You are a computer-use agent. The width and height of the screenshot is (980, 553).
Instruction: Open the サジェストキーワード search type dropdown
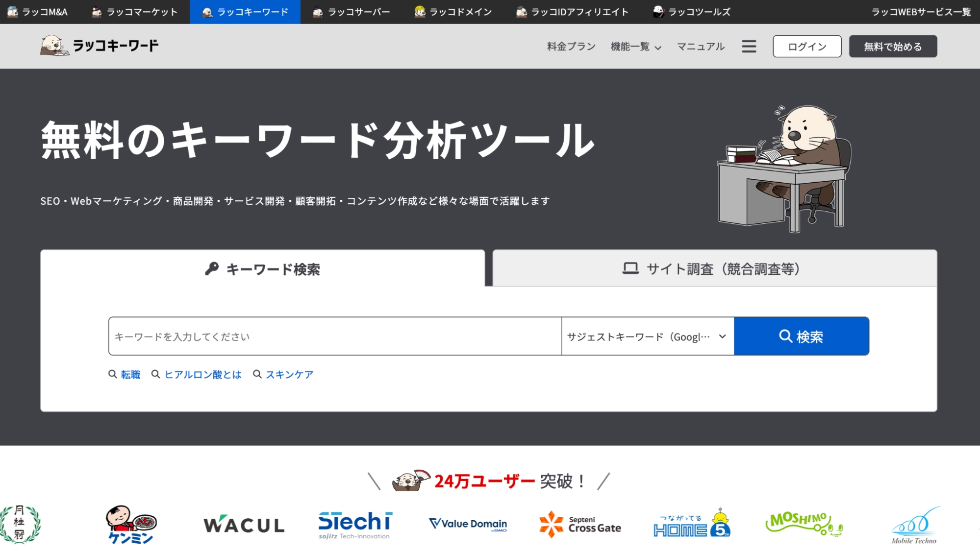648,336
